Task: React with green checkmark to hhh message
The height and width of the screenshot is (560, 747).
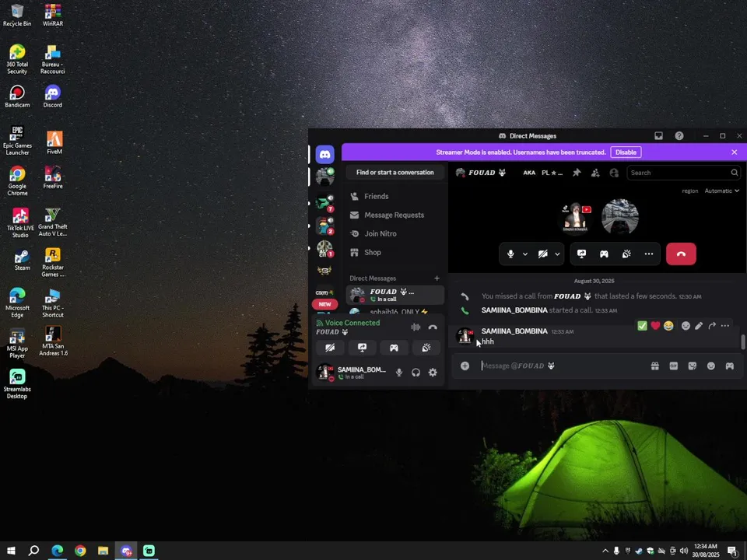Action: (642, 326)
